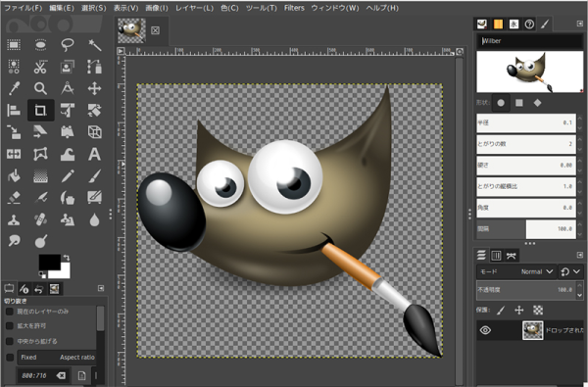Select the Pencil tool
The height and width of the screenshot is (387, 588).
tap(68, 175)
